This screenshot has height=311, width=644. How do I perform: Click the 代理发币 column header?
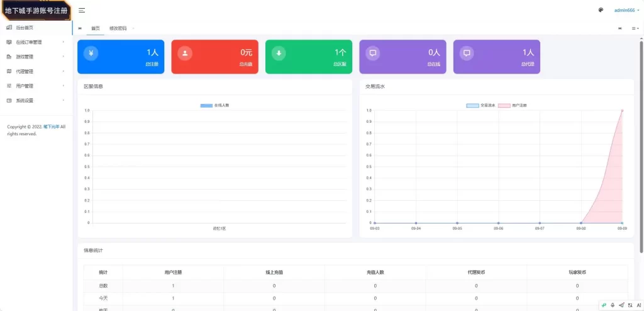[476, 273]
